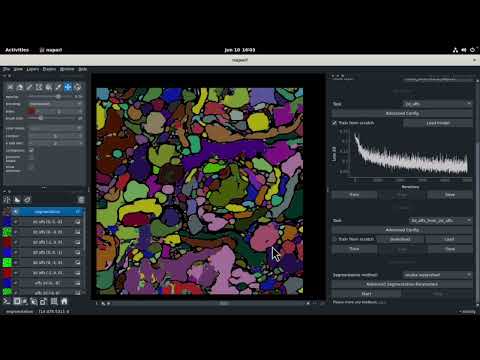Toggle the show selected checkbox
Screen dimensions: 480x360
[x=31, y=168]
